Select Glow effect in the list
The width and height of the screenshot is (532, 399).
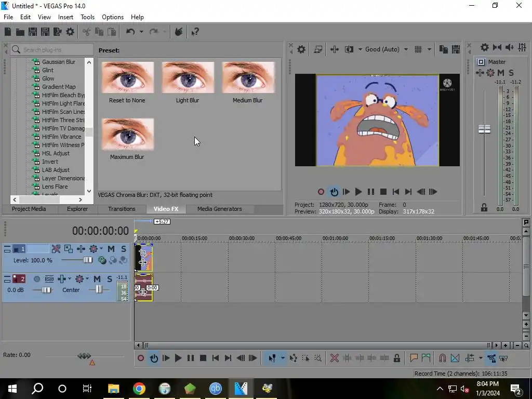tap(48, 78)
